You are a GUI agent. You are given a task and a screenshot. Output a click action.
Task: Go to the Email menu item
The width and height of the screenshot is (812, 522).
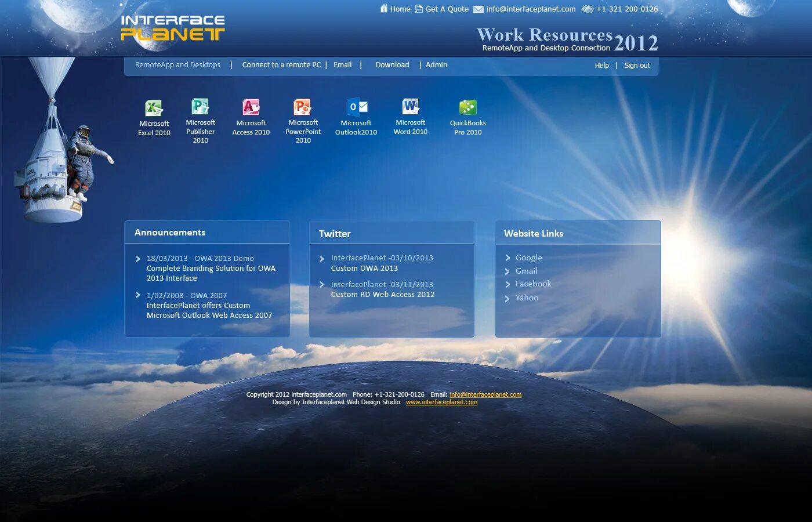click(342, 65)
